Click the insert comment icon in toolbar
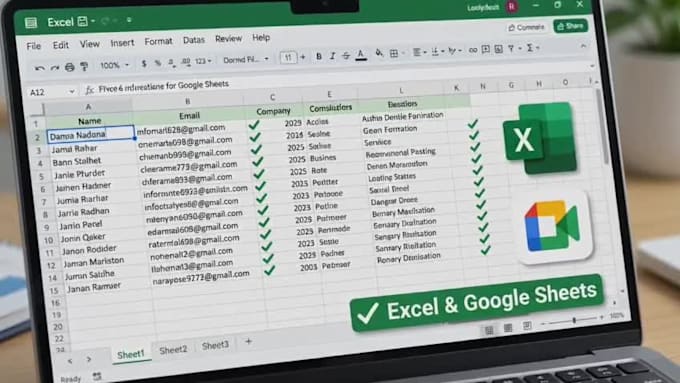 pos(486,49)
